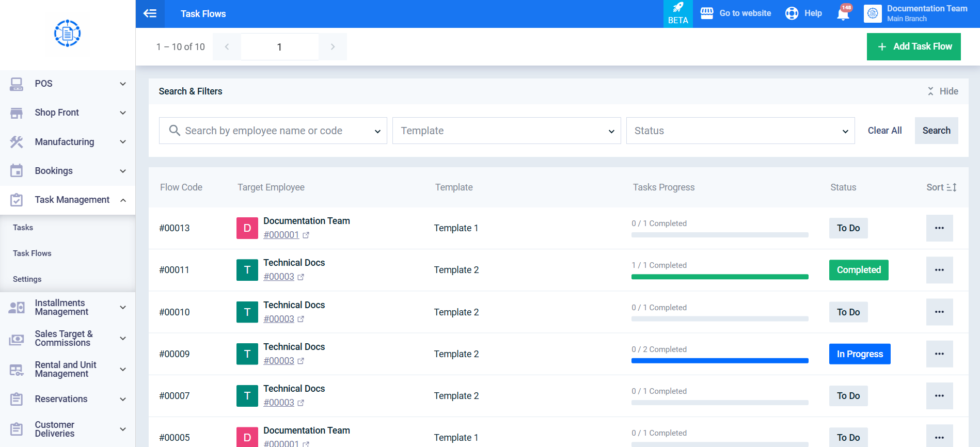Open notifications bell icon
The image size is (980, 447).
tap(843, 13)
